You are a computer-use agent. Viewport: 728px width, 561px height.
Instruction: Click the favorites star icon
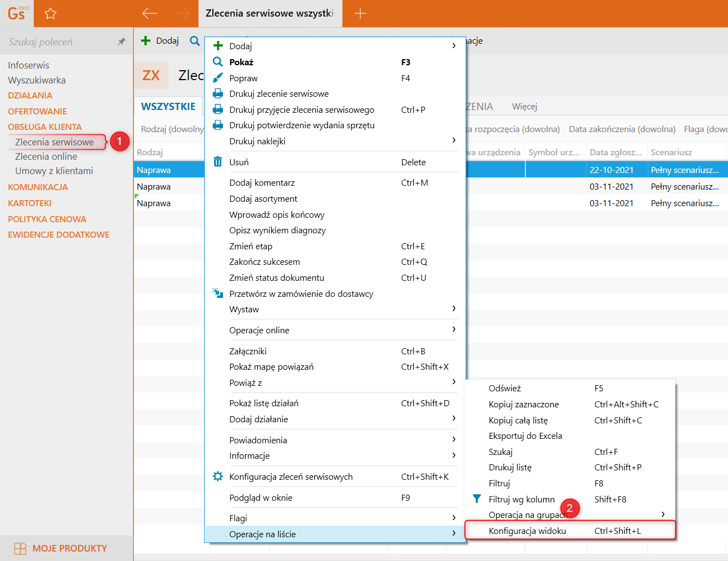[50, 13]
